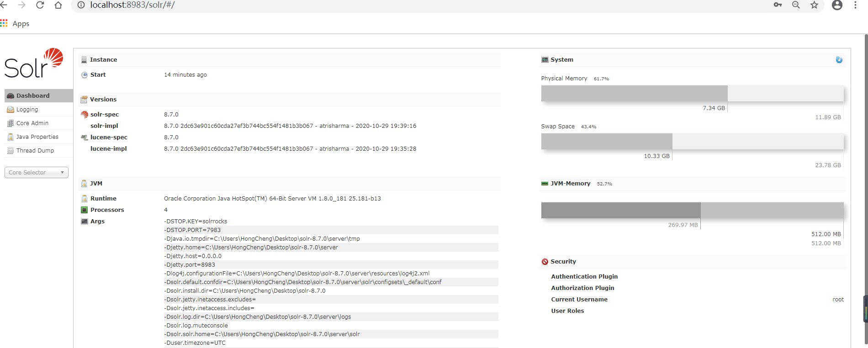868x348 pixels.
Task: Click the Logging sidebar icon
Action: click(x=11, y=110)
